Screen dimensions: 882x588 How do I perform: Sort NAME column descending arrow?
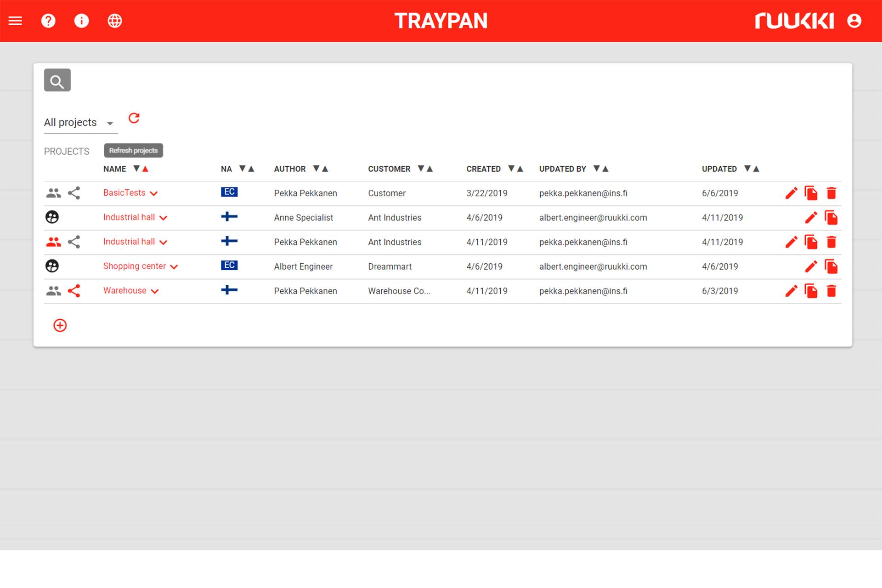coord(136,169)
